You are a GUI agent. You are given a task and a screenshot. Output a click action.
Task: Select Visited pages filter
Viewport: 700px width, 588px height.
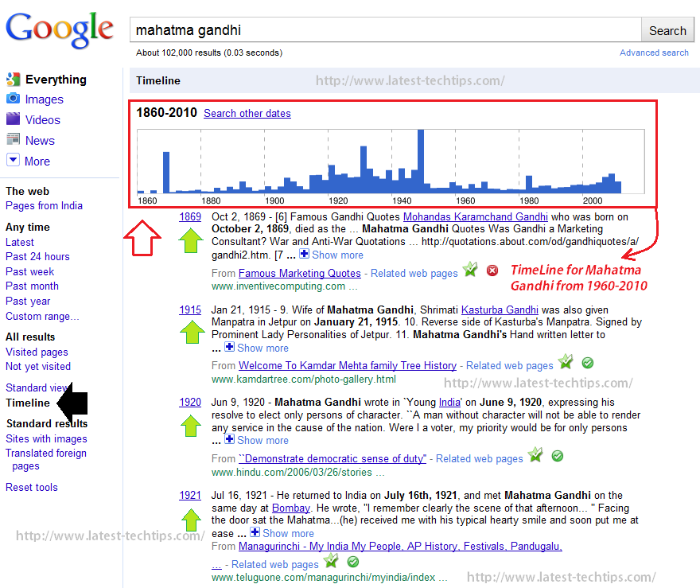[x=37, y=352]
